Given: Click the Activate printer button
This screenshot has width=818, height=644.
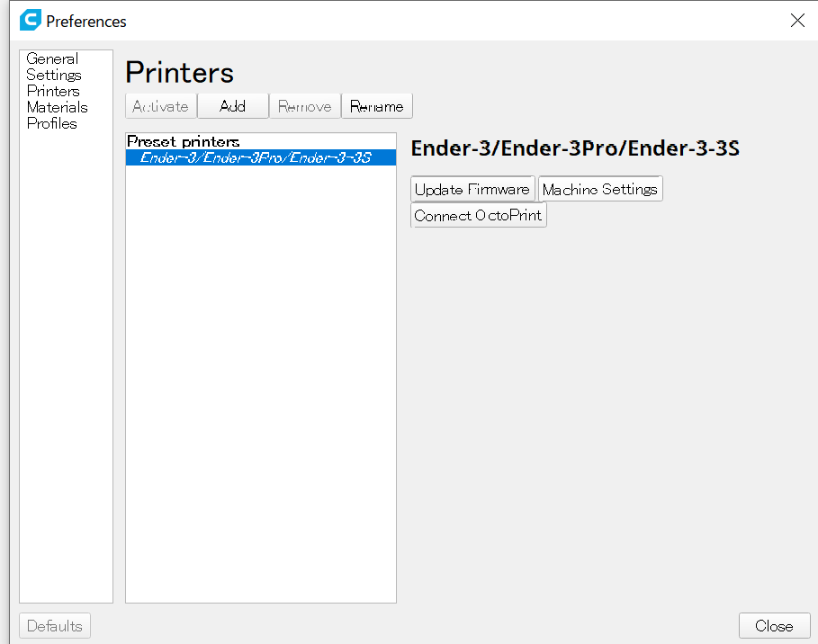Looking at the screenshot, I should pos(161,106).
